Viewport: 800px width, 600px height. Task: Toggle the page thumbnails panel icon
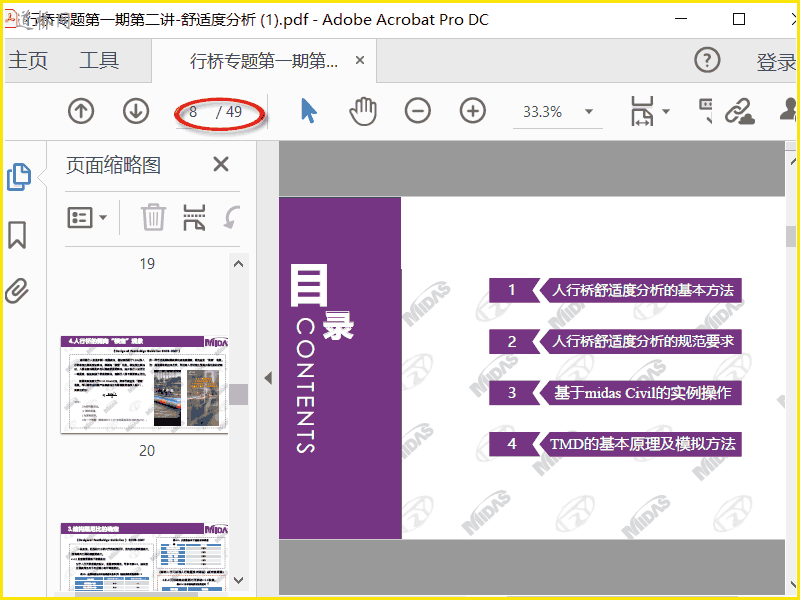tap(19, 177)
